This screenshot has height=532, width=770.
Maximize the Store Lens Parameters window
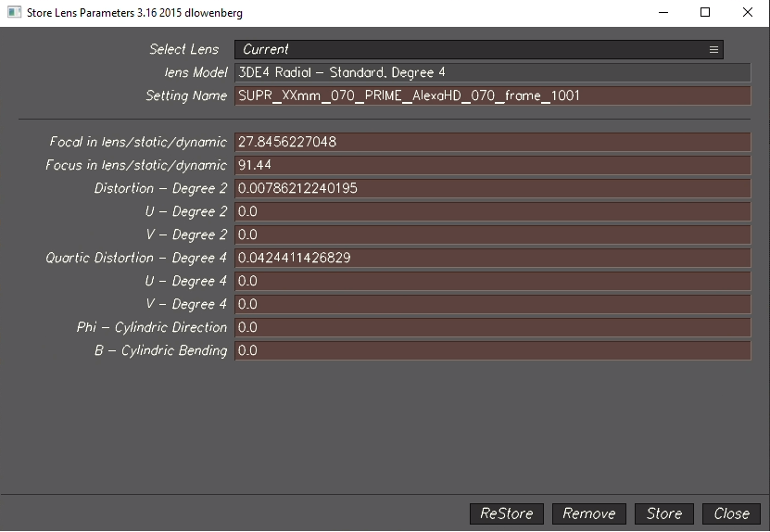tap(705, 13)
